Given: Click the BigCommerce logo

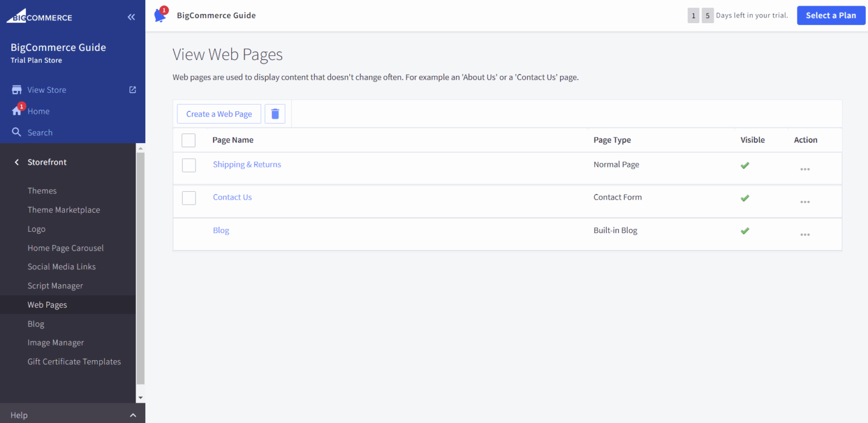Looking at the screenshot, I should pyautogui.click(x=40, y=15).
